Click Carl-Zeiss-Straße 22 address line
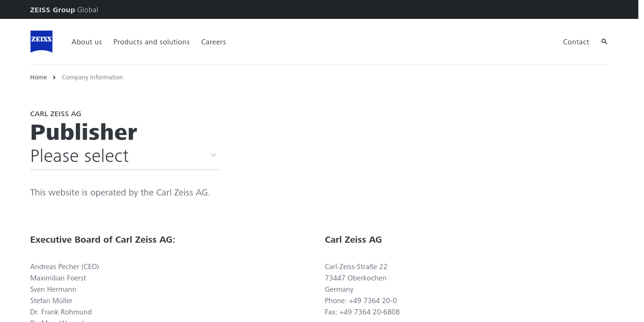This screenshot has height=322, width=644. (x=356, y=267)
